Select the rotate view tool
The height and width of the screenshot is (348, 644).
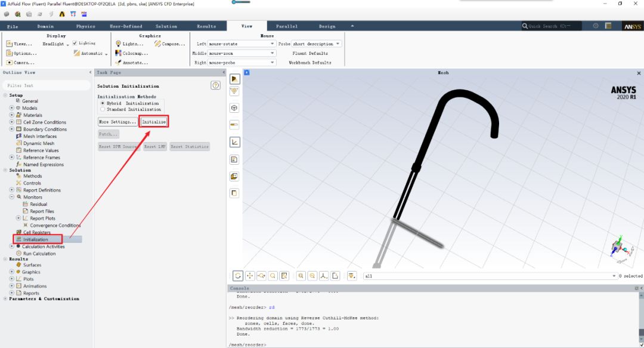click(x=238, y=276)
